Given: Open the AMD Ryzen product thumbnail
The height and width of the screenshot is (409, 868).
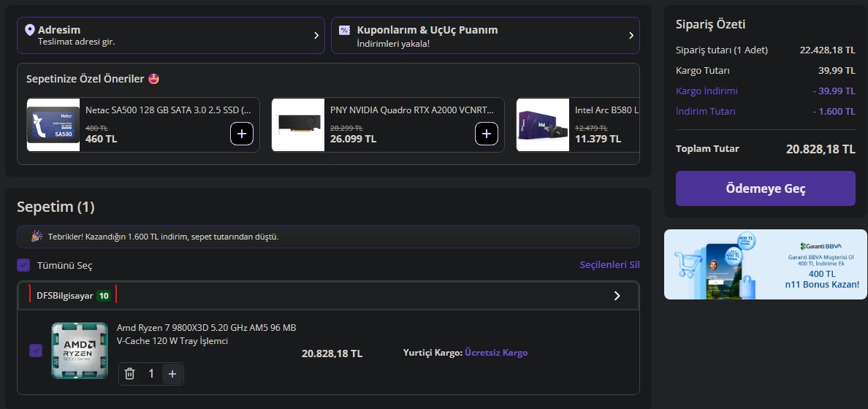Looking at the screenshot, I should click(75, 351).
